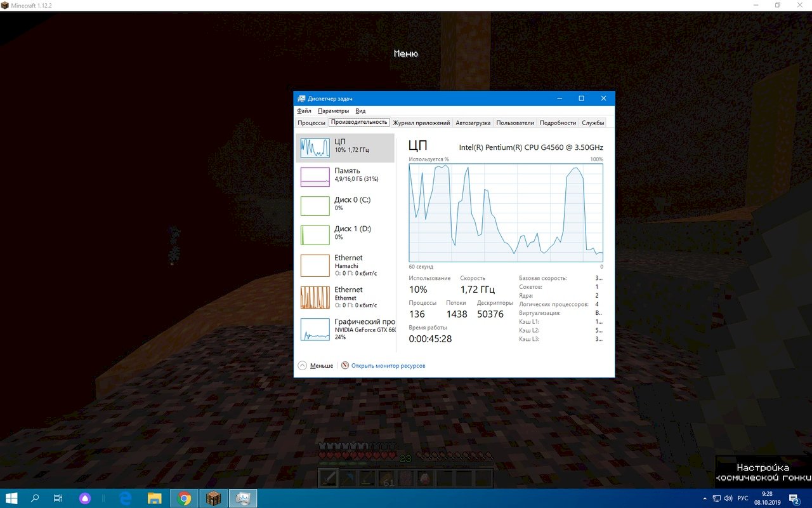Maximize the Диспетчер задач window
Viewport: 812px width, 508px height.
[x=581, y=98]
